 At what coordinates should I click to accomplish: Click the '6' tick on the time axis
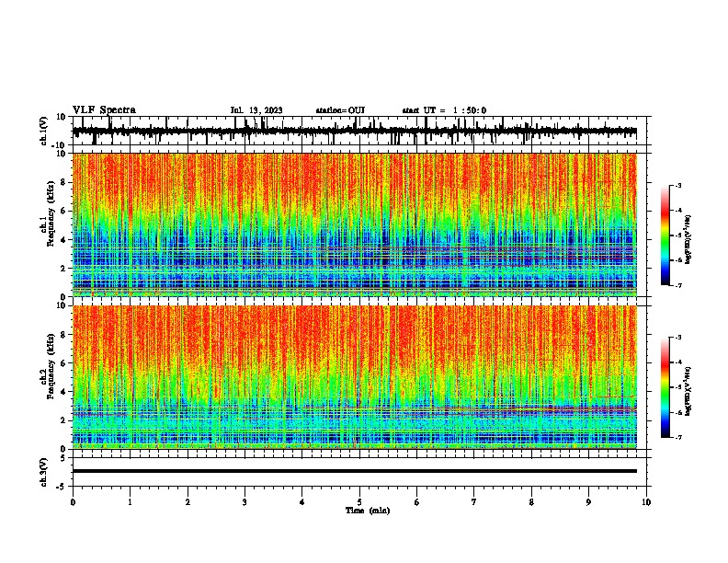417,502
